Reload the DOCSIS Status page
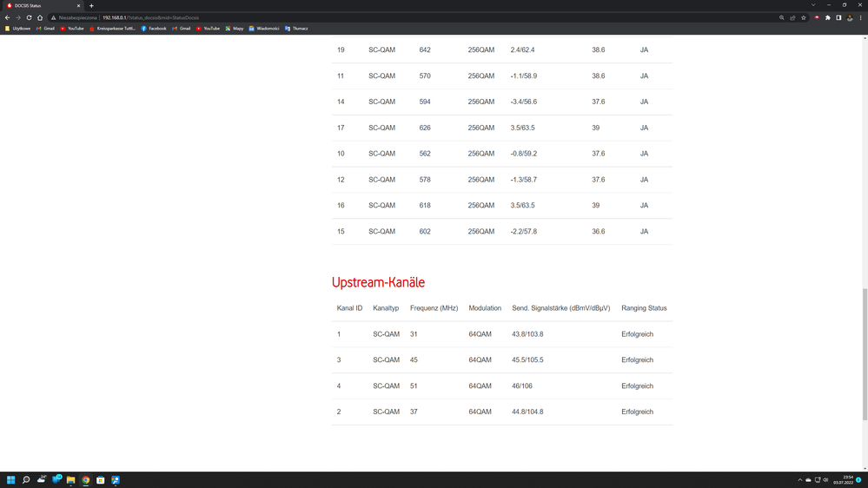868x488 pixels. (29, 17)
